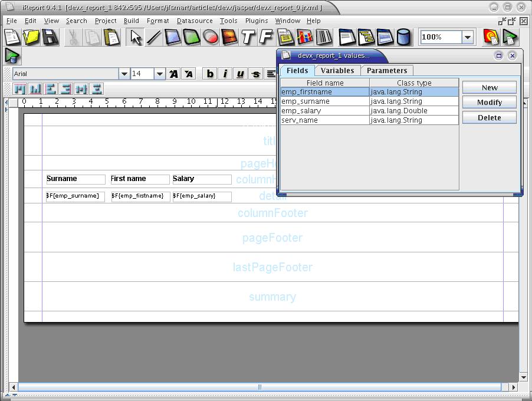The width and height of the screenshot is (532, 401).
Task: Click the Save report floppy disk icon
Action: (x=50, y=37)
